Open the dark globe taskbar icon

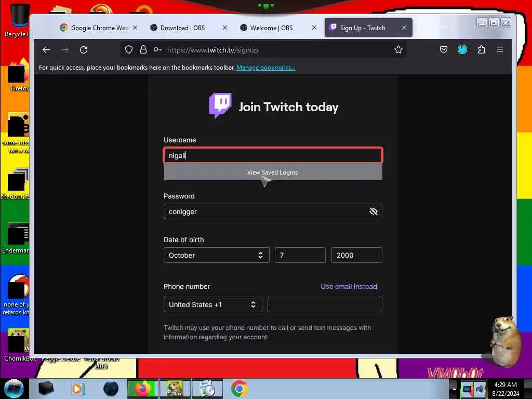(111, 389)
